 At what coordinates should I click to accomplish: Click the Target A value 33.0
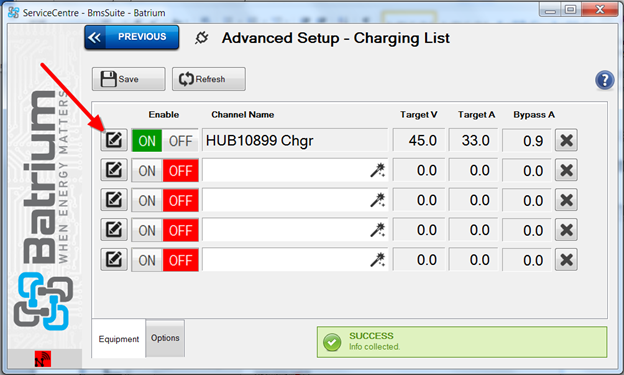click(473, 140)
